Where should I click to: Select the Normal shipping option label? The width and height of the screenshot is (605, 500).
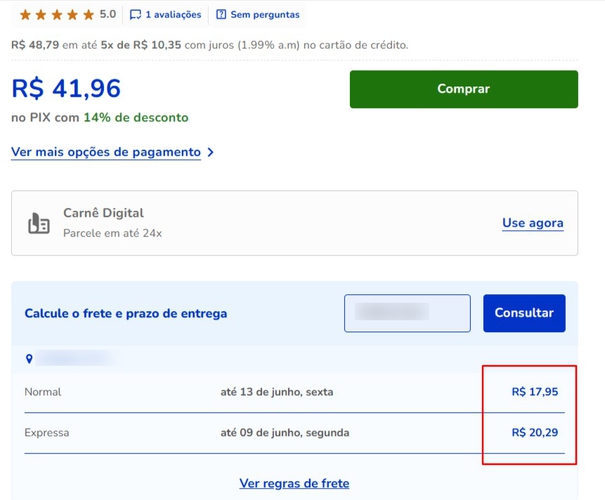click(x=43, y=392)
